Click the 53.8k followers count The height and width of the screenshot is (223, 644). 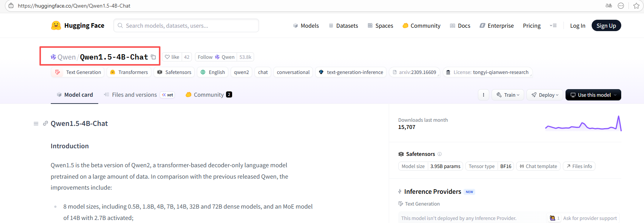coord(245,57)
